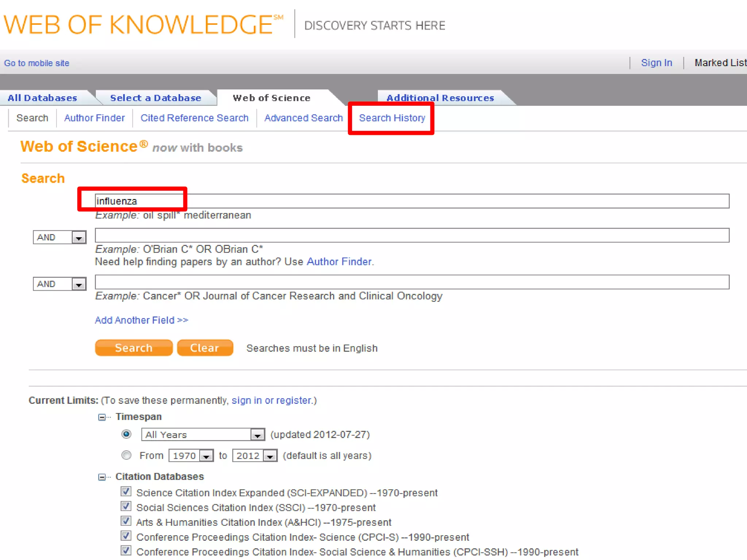Open the first AND operator dropdown
This screenshot has height=560, width=747.
tap(79, 238)
